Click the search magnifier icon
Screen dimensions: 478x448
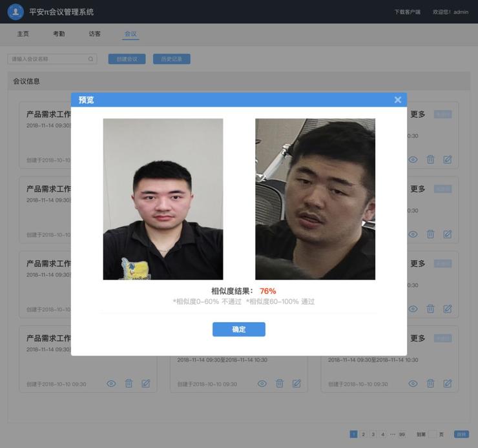[91, 59]
